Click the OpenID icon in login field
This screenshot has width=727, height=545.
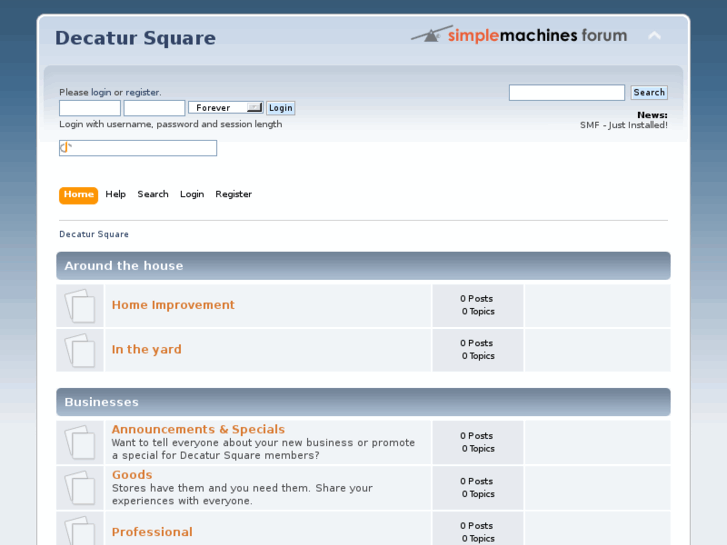pyautogui.click(x=66, y=147)
